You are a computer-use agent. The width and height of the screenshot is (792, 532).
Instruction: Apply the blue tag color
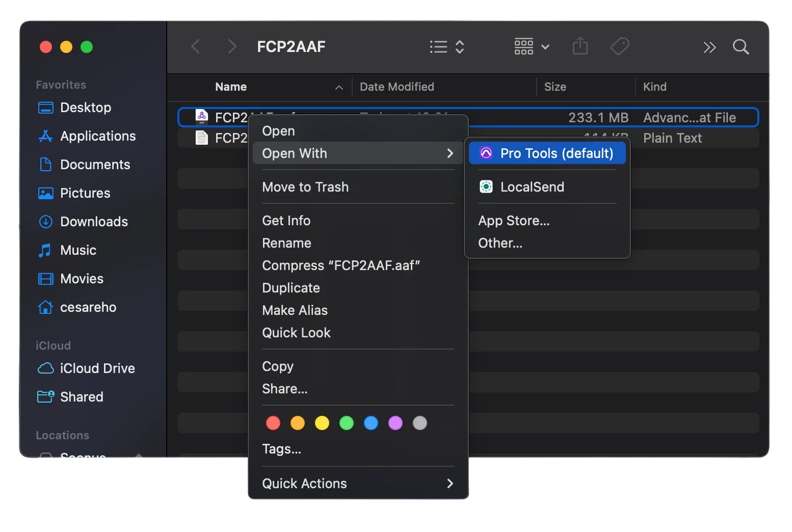371,423
